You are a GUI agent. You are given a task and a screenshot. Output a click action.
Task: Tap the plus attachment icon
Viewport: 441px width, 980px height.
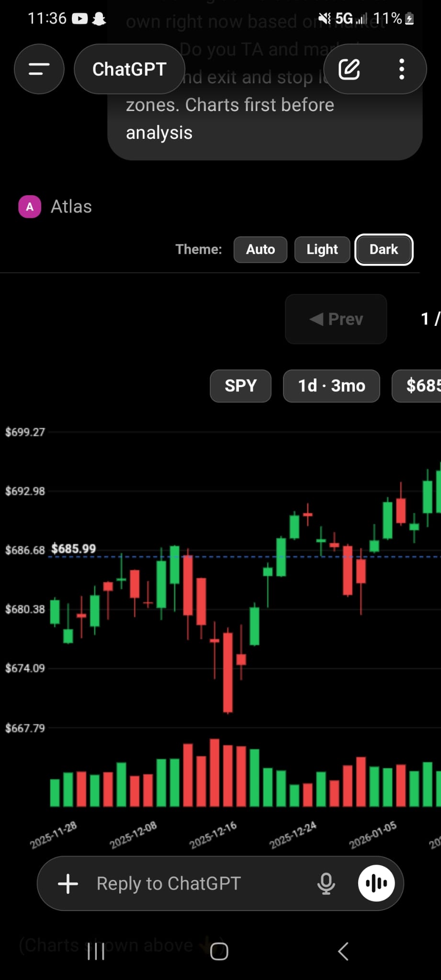pos(68,883)
